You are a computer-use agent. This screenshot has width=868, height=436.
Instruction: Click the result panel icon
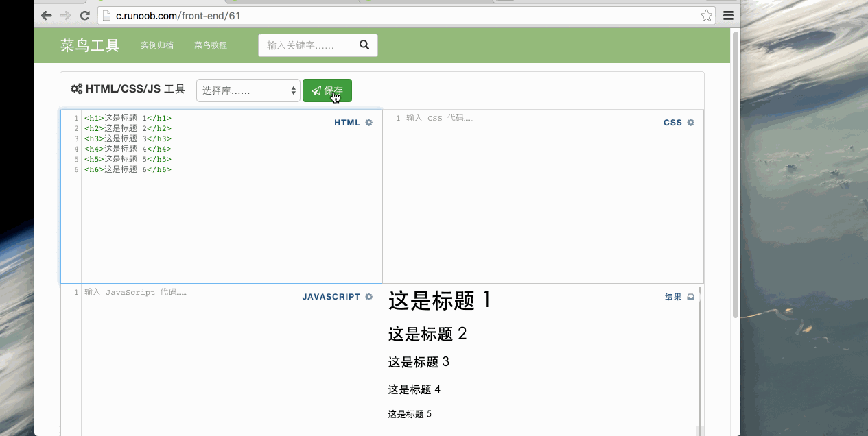(x=691, y=297)
